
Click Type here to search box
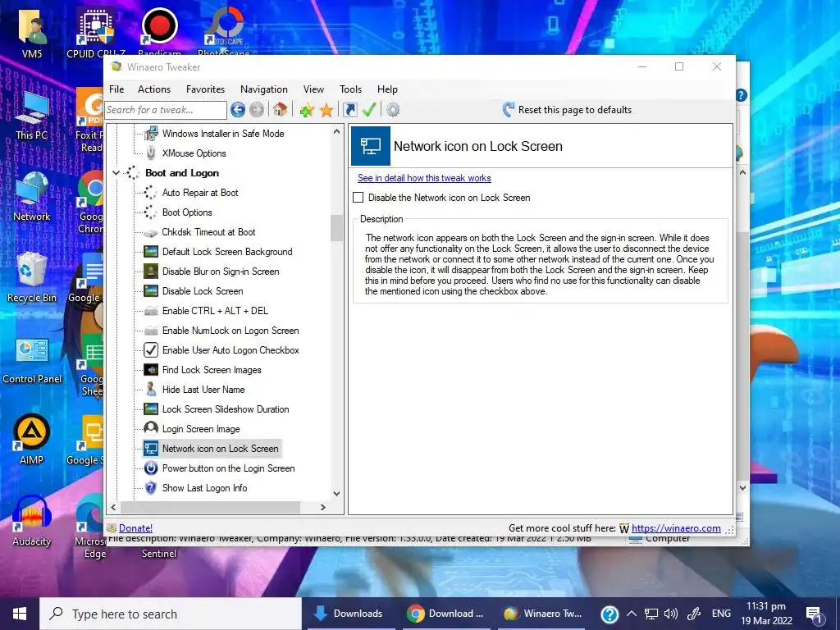coord(171,614)
